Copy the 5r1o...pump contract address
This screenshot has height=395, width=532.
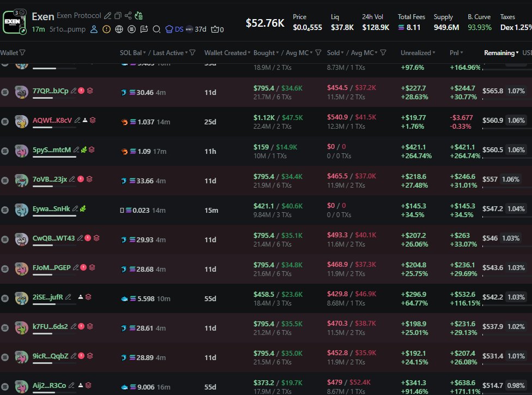point(67,29)
